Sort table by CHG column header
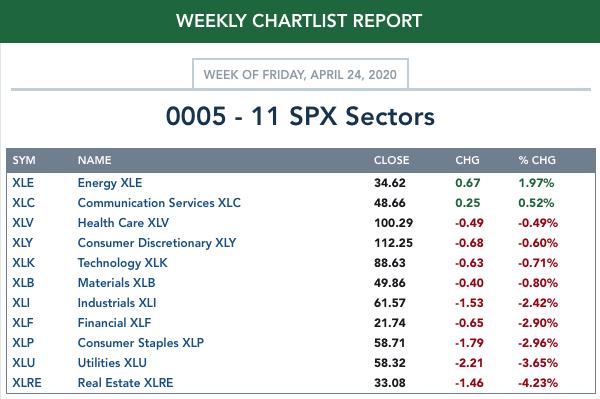600x399 pixels. click(467, 160)
